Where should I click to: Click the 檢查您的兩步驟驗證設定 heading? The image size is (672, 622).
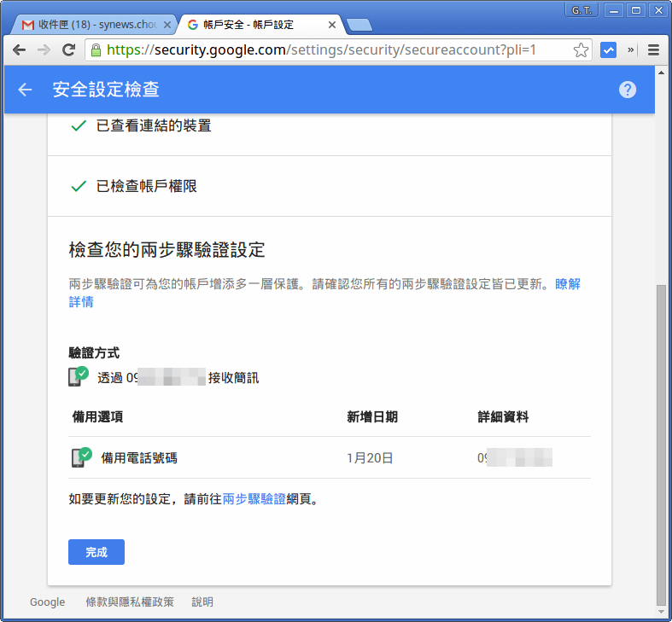167,250
